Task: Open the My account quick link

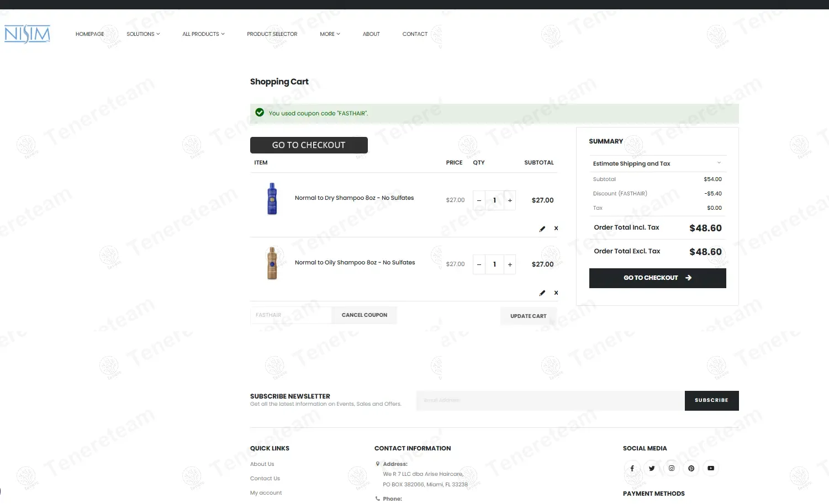Action: [266, 493]
